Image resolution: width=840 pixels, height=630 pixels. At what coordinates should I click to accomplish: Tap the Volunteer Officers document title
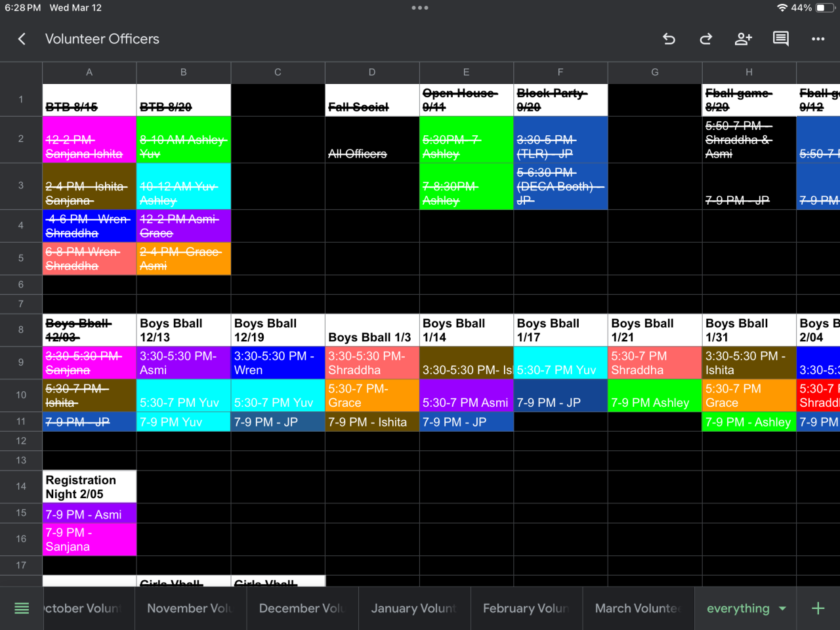click(102, 39)
